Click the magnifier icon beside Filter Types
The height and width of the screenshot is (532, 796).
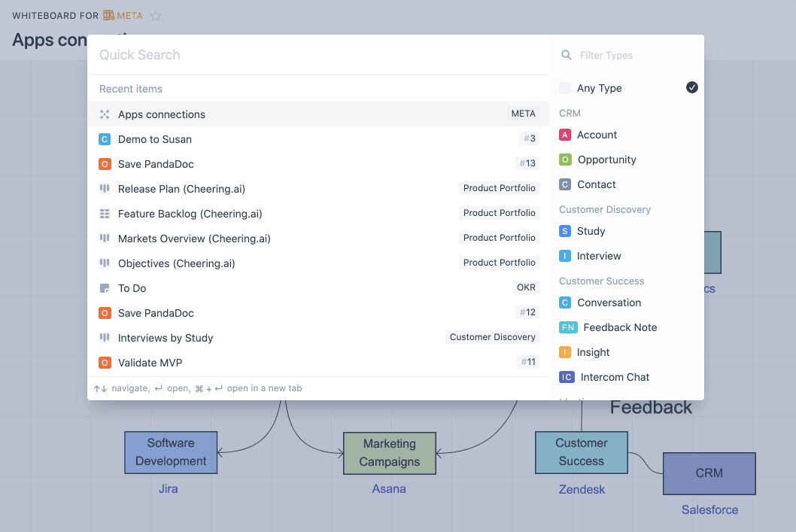tap(566, 55)
